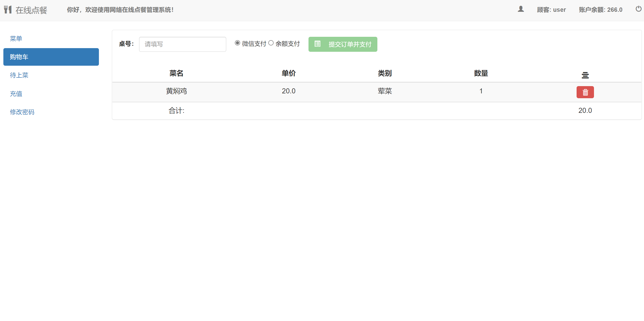Click the 黄焖鸡 row in the cart table
The image size is (644, 321).
click(176, 91)
